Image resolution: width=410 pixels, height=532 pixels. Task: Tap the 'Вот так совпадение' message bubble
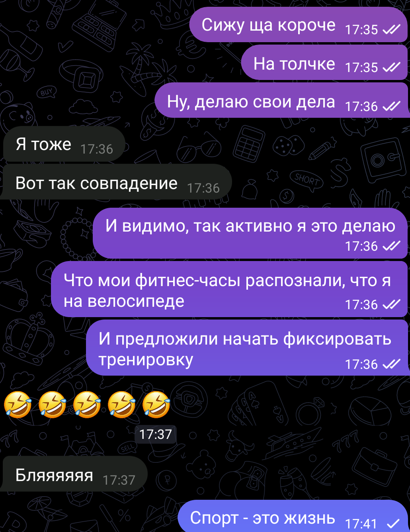117,182
